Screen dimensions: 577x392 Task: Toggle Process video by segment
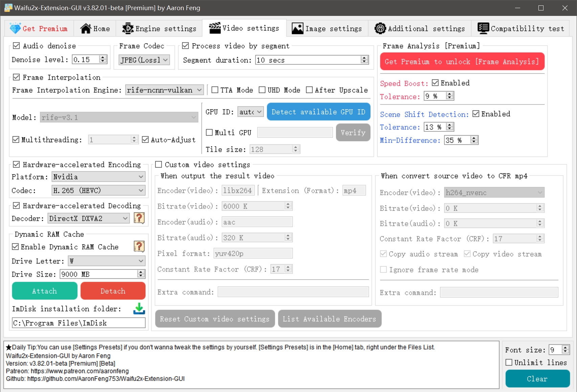185,46
